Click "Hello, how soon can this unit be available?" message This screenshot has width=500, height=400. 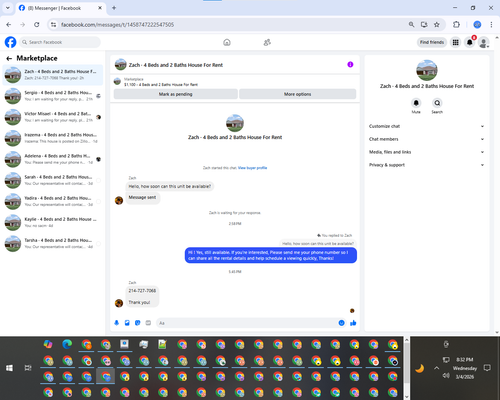pos(170,186)
